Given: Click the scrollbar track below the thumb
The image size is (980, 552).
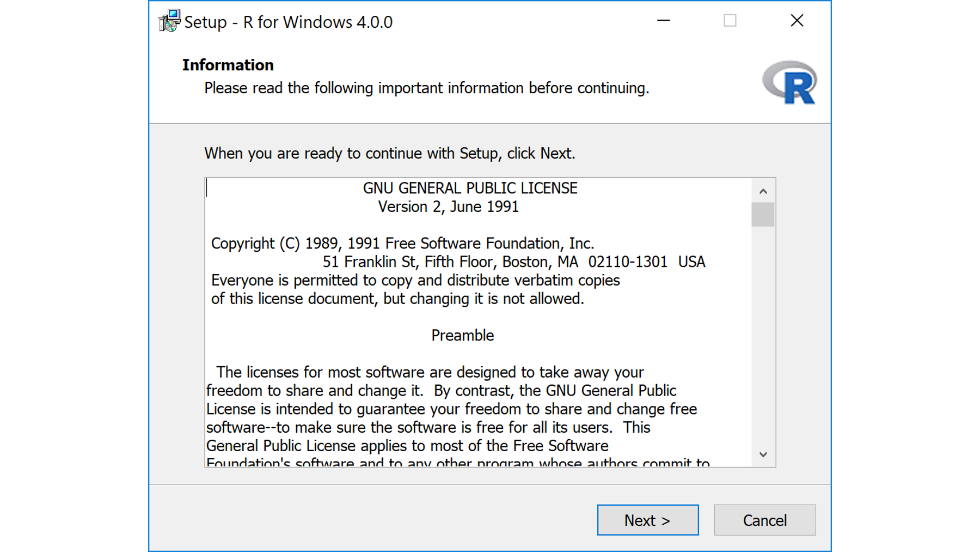Looking at the screenshot, I should point(763,334).
